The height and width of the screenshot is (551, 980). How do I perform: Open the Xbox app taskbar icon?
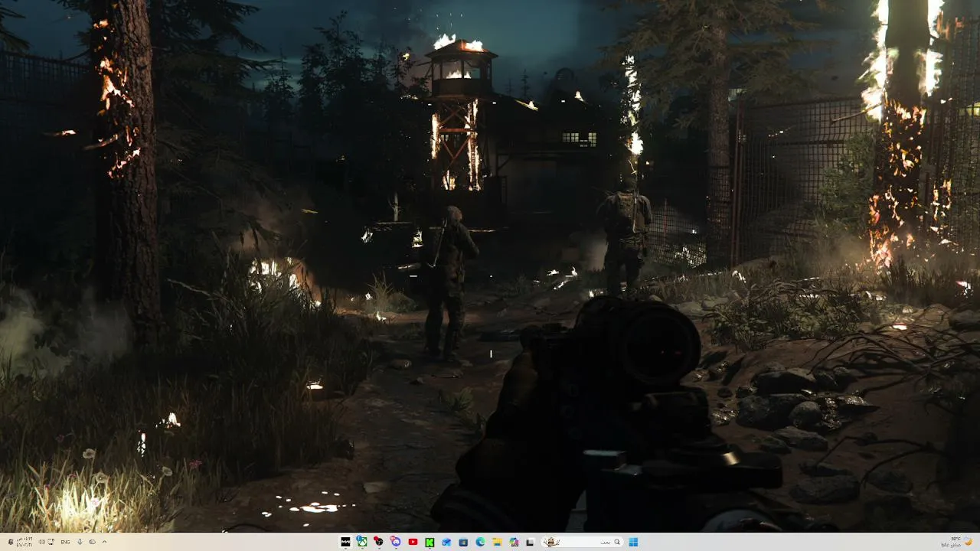pos(362,542)
